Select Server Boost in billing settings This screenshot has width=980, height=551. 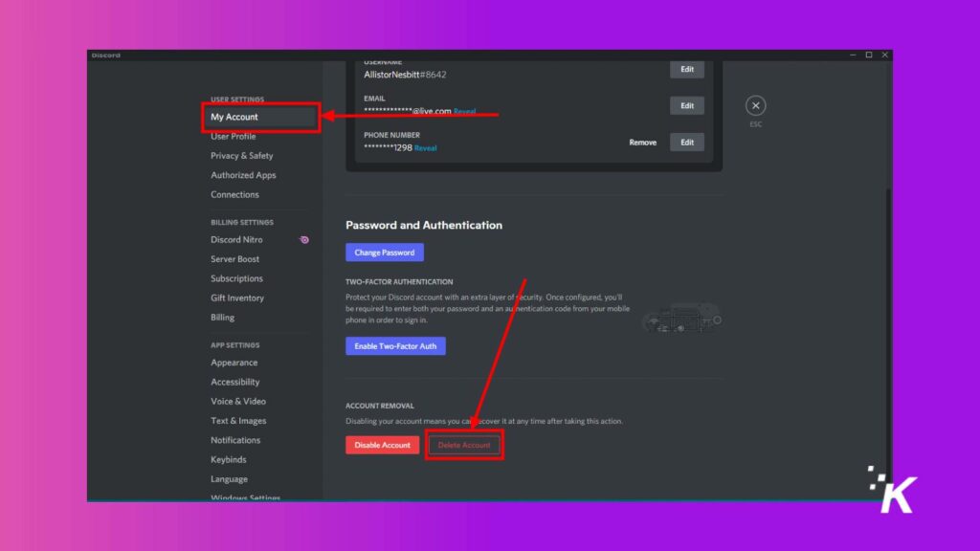pos(235,259)
